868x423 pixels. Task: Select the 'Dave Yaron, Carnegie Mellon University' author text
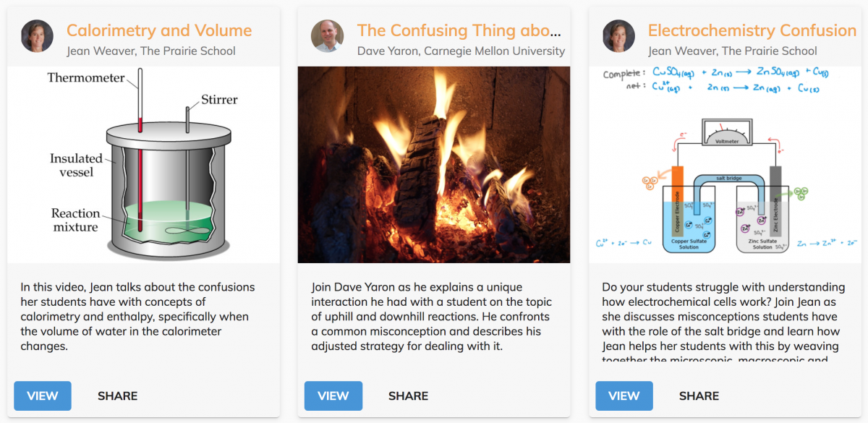click(x=460, y=51)
